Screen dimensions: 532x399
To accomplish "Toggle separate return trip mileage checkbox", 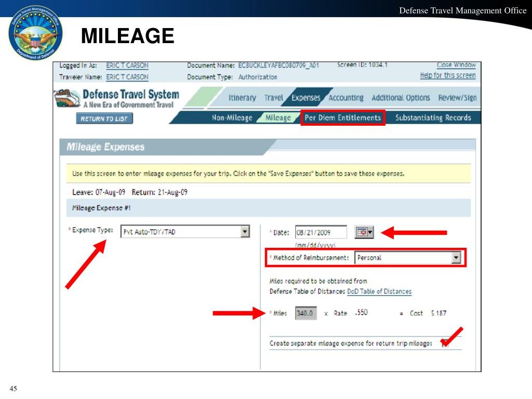I will click(x=445, y=343).
